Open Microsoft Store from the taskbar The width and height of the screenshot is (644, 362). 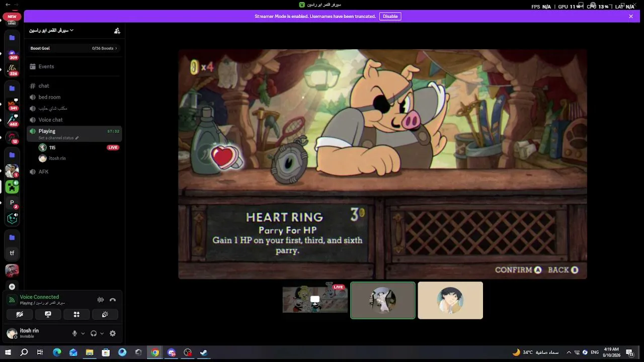106,352
